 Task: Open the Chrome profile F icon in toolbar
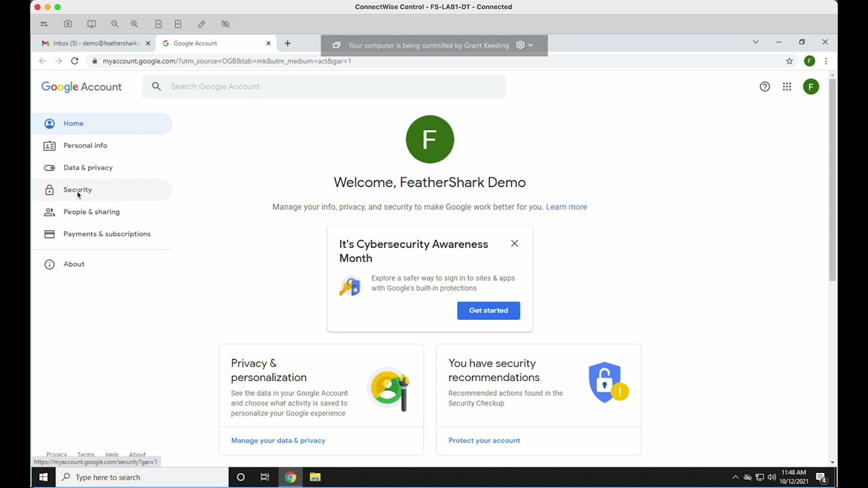(809, 61)
